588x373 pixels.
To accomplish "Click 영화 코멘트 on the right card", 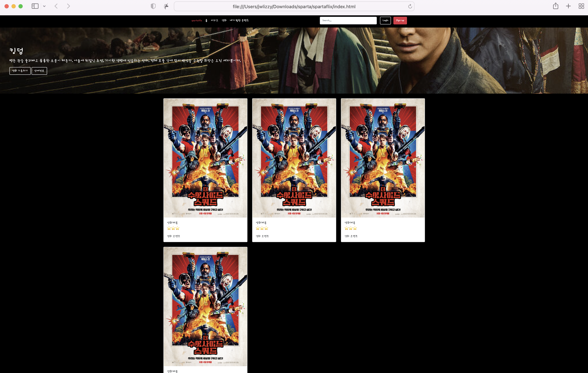I will coord(351,236).
